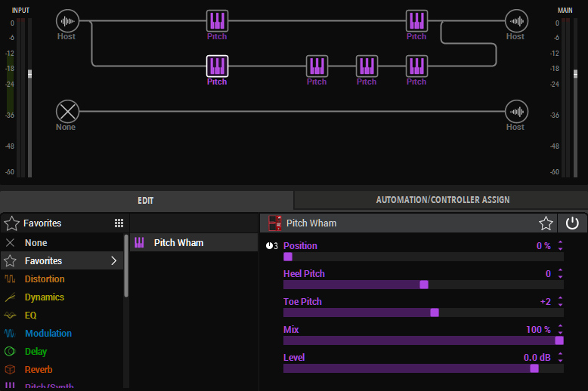Select the top-right Pitch block before output
The image size is (588, 391).
click(416, 20)
